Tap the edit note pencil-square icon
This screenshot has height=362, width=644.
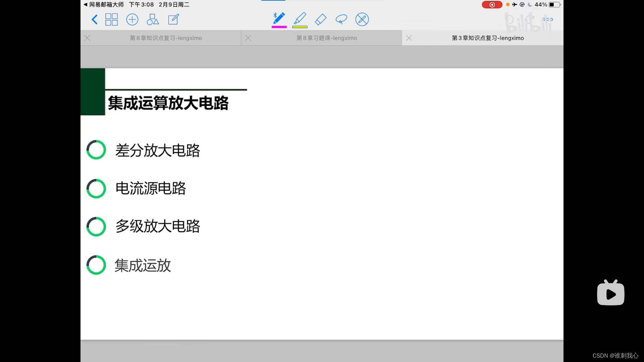point(173,19)
